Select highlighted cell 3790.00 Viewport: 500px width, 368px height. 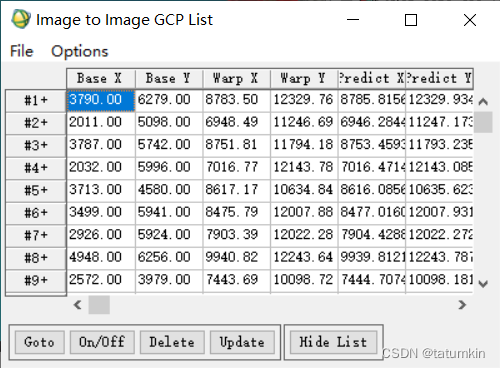coord(101,100)
